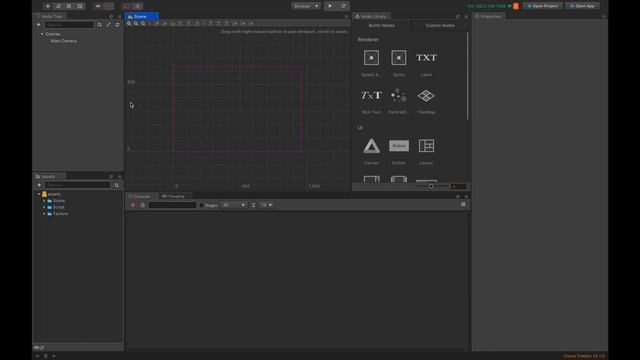
Task: Toggle local/global gizmo rotation button
Action: coord(109,6)
